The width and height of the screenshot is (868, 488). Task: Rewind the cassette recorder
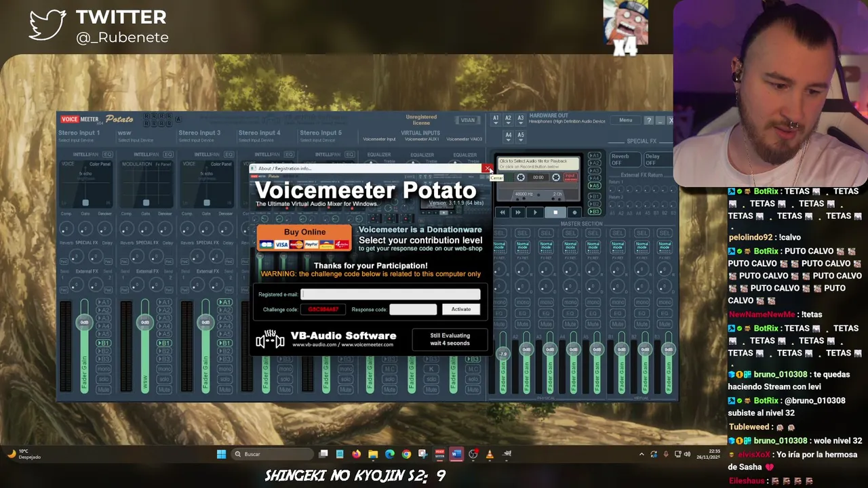point(502,213)
